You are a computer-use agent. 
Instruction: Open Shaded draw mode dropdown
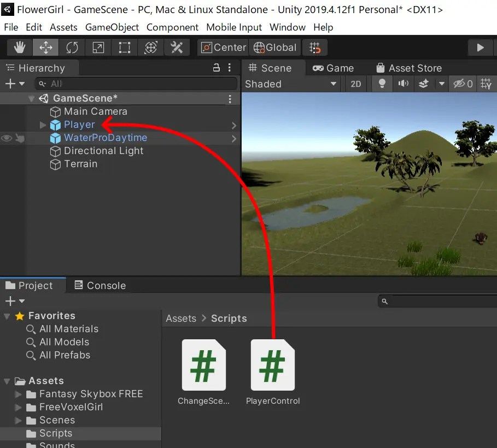291,84
